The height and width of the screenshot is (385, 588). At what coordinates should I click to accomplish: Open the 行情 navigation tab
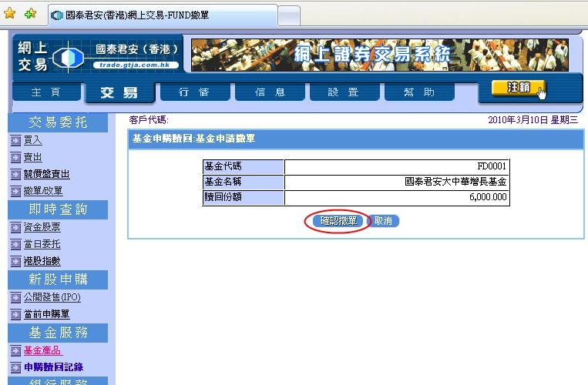click(195, 92)
